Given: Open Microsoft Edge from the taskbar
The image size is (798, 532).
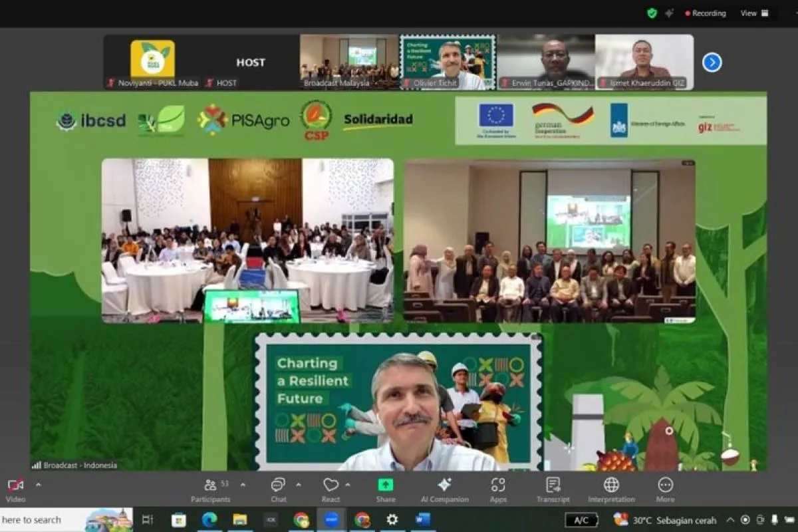Looking at the screenshot, I should pos(209,519).
